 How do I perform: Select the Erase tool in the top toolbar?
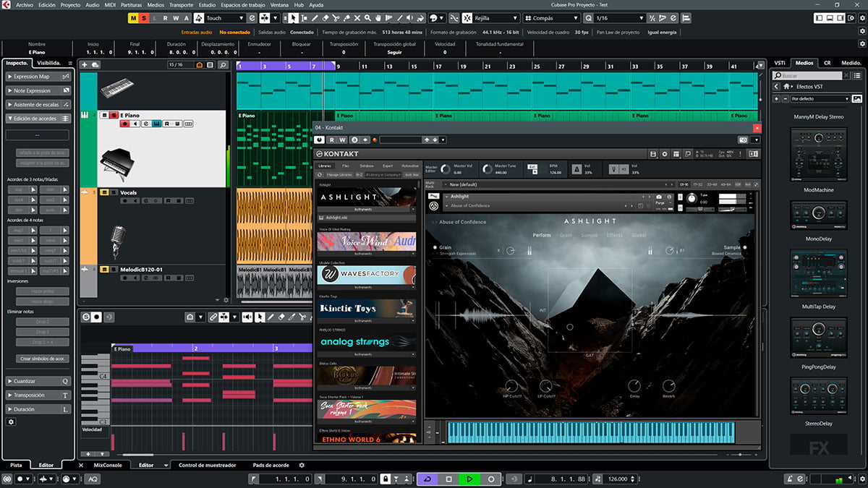pyautogui.click(x=325, y=18)
